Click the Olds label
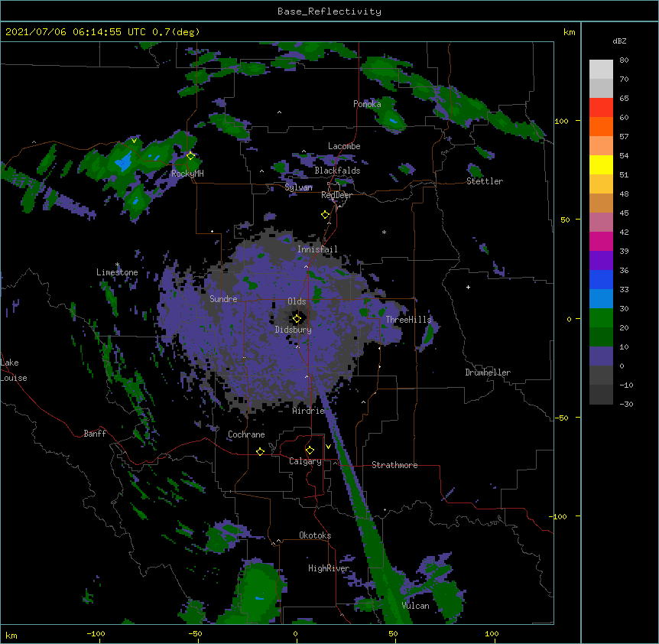Image resolution: width=659 pixels, height=644 pixels. pos(297,301)
